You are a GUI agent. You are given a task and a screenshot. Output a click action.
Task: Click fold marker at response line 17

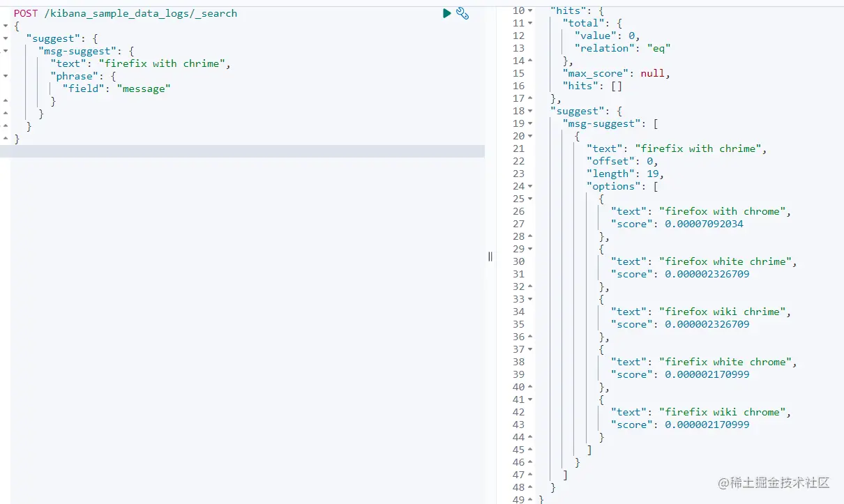(x=531, y=98)
